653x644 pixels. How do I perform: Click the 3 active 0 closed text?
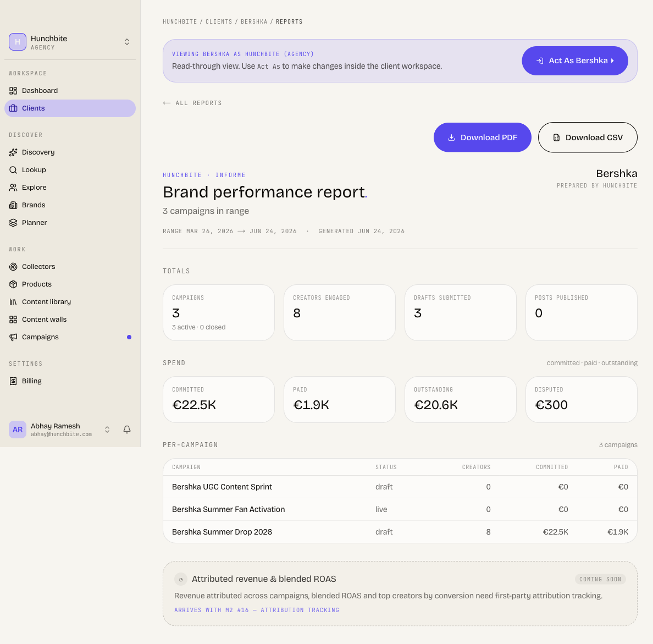[x=198, y=327]
